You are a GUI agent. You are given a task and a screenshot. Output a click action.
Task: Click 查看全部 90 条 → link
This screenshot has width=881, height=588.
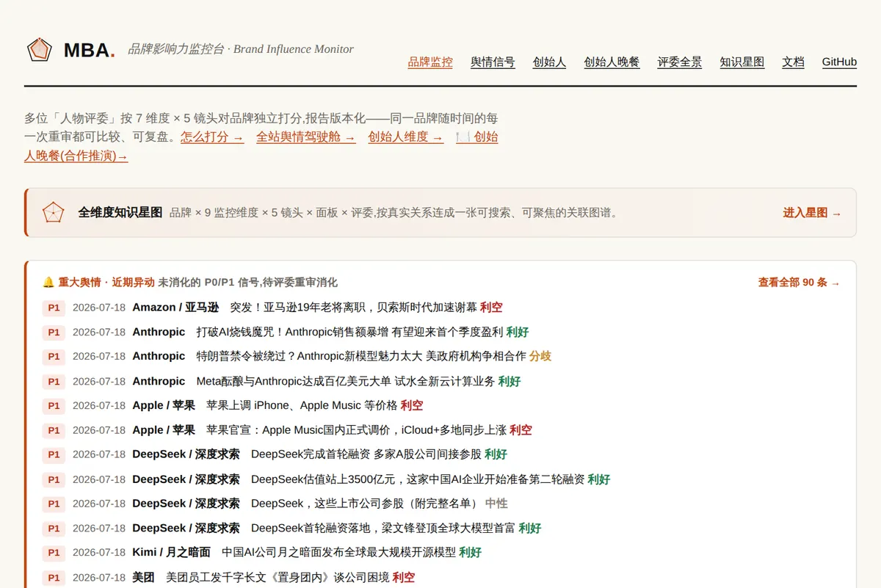(x=799, y=282)
